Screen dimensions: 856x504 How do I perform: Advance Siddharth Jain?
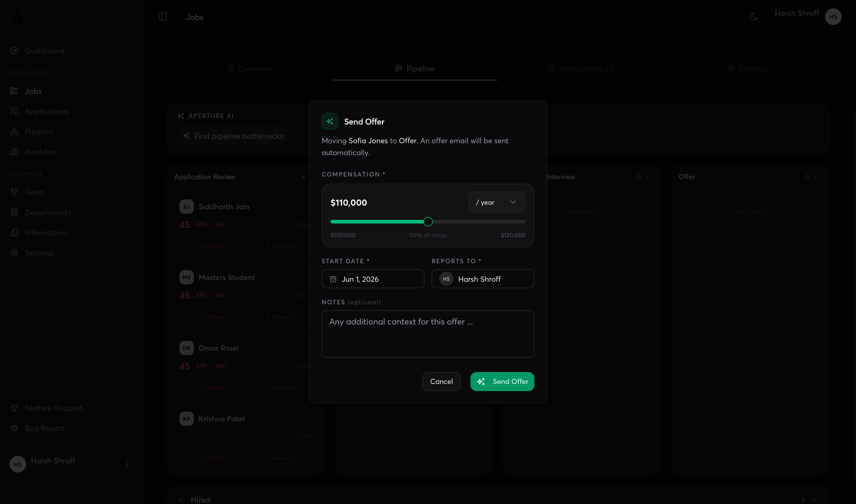[280, 246]
